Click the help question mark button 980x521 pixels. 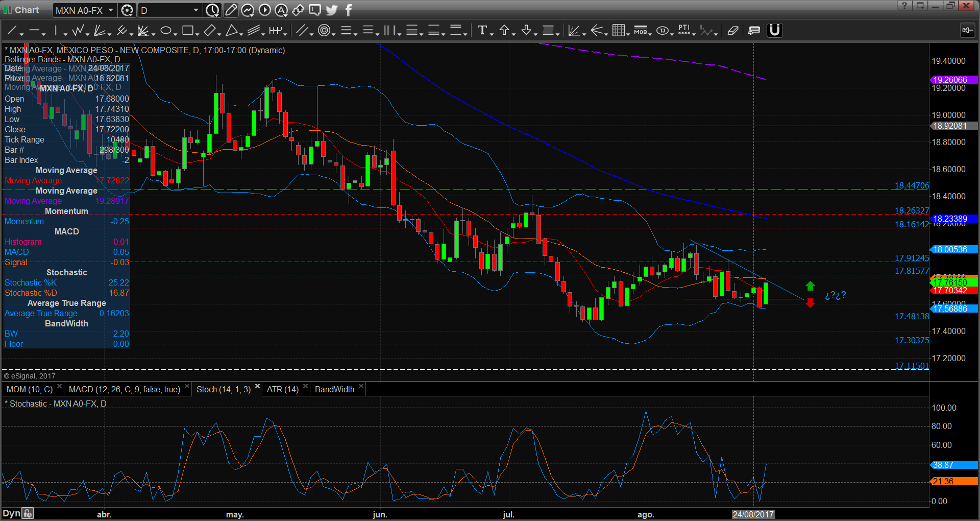tap(904, 6)
